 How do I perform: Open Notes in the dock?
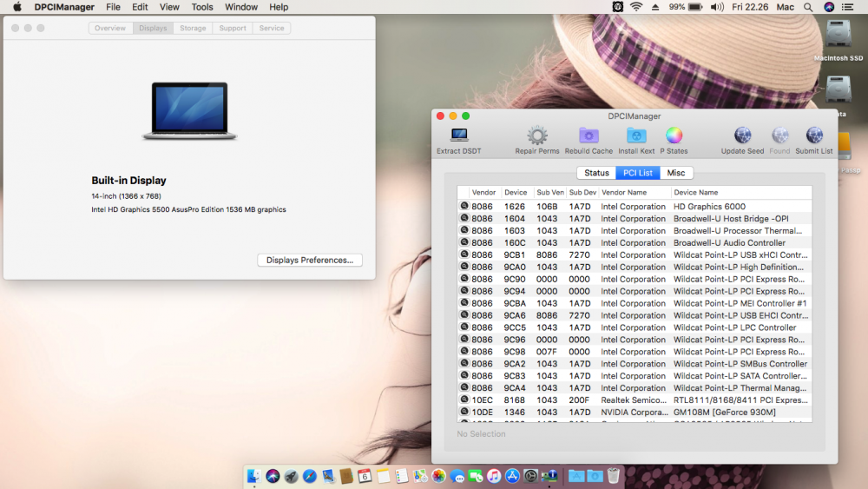[x=383, y=476]
